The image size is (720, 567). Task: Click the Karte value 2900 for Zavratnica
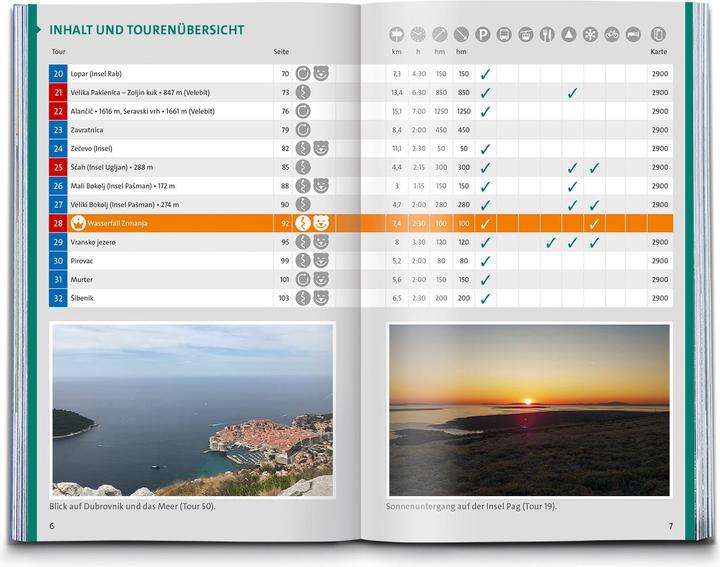(659, 130)
